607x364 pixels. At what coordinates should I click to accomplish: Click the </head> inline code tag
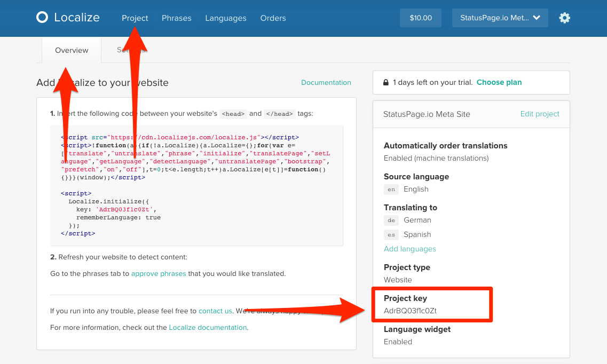click(x=280, y=114)
